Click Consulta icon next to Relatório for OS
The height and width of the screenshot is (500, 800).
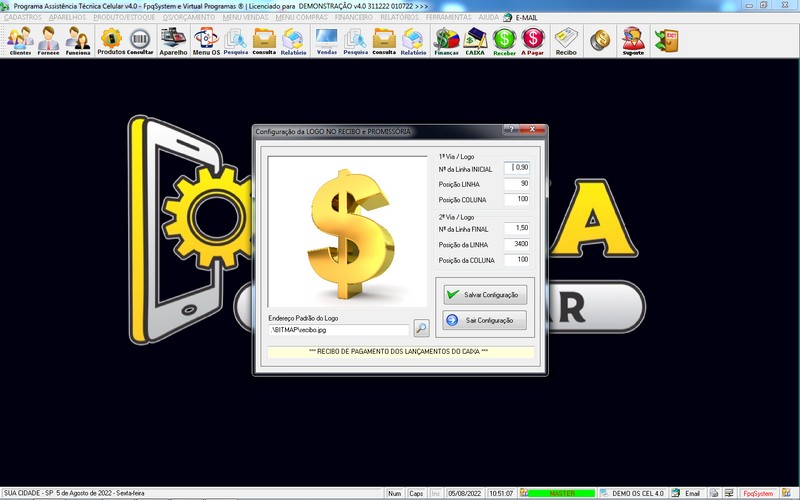(x=264, y=41)
